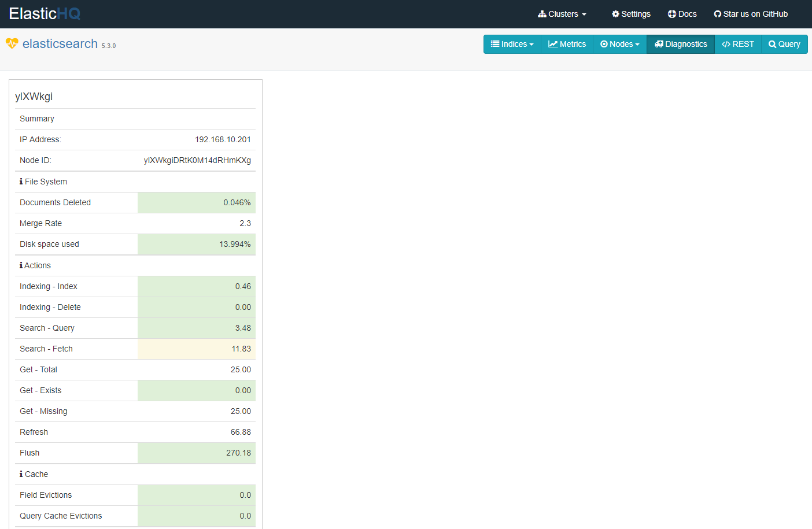Open the Settings page link
This screenshot has height=529, width=812.
click(x=631, y=14)
